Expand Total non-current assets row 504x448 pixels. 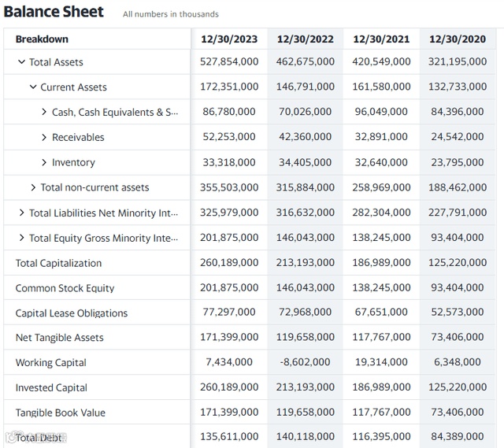tap(33, 187)
